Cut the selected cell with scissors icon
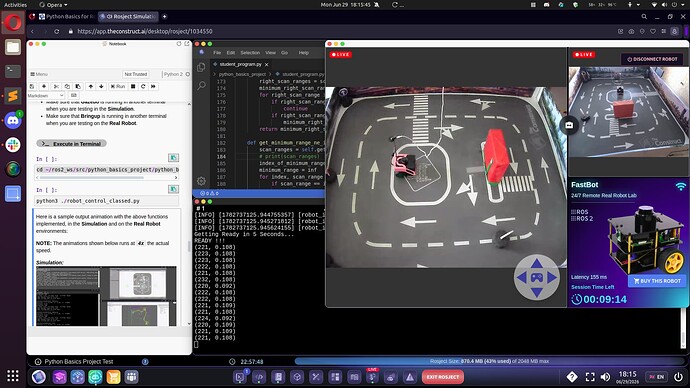 pos(56,87)
